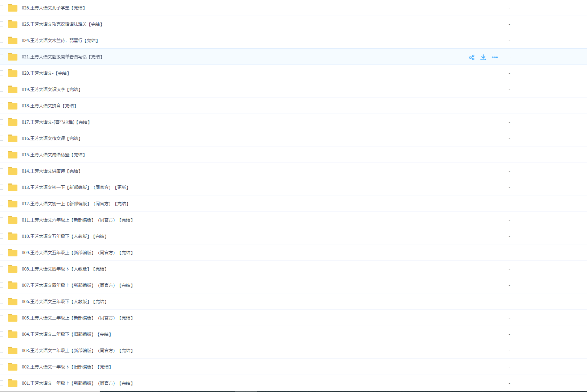The image size is (587, 392).
Task: Click folder icon of 016 作文课
Action: coord(13,138)
